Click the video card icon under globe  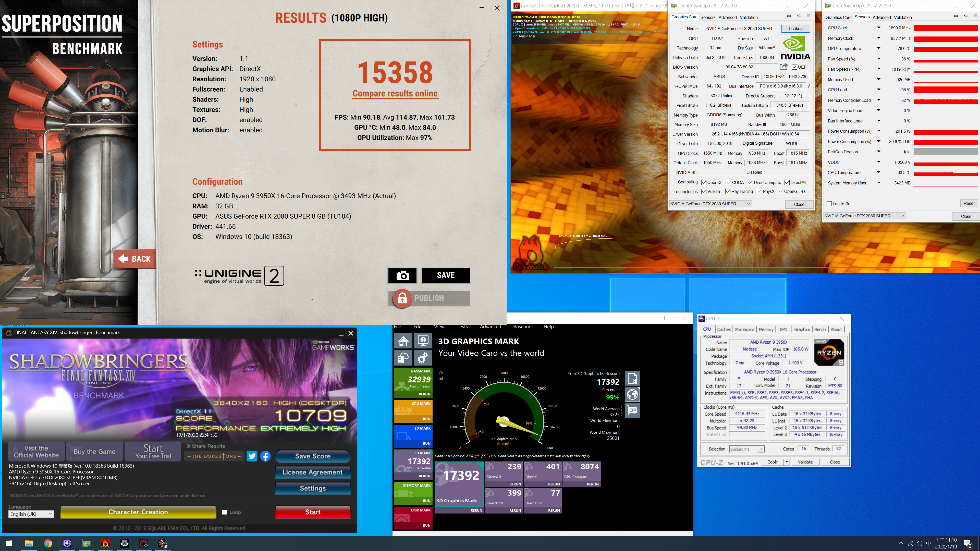pos(632,411)
